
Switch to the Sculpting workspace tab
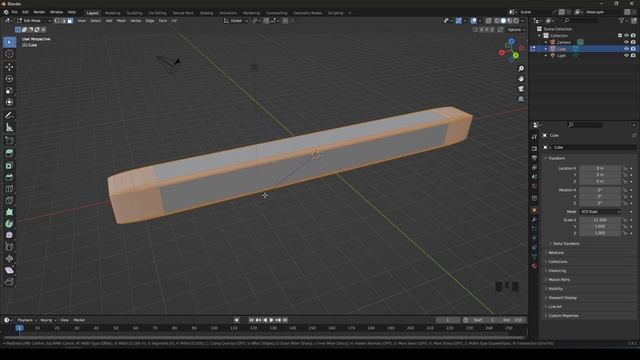134,13
